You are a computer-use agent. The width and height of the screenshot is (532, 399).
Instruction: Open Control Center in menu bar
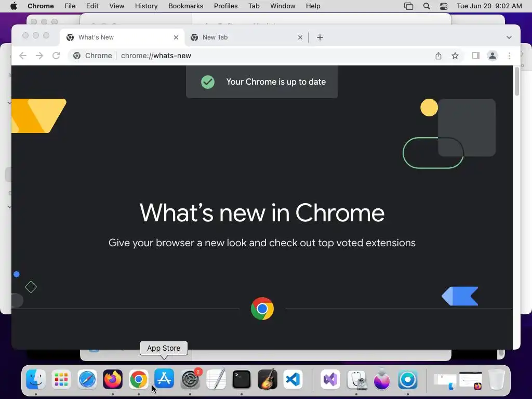[444, 6]
